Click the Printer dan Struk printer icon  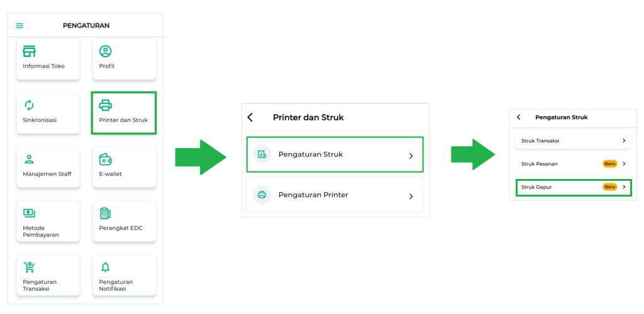click(x=106, y=106)
